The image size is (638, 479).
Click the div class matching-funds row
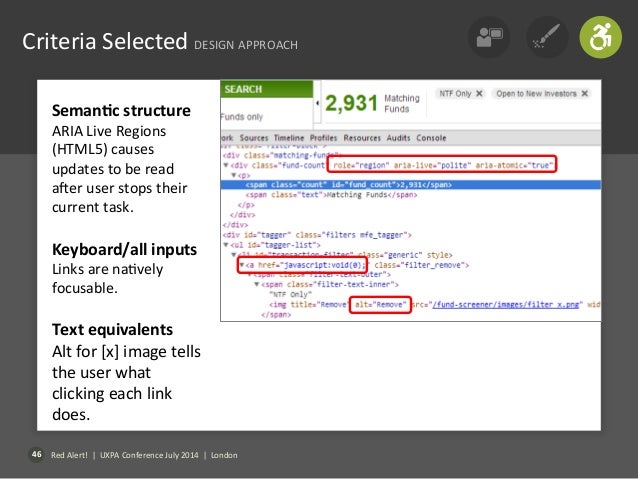pyautogui.click(x=281, y=155)
